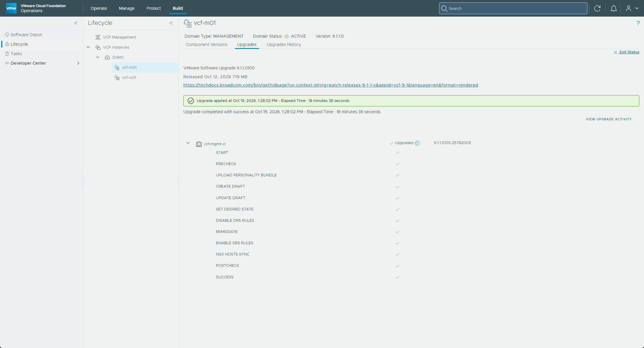Collapse the vcf-mgmt-cl upgrade steps
The height and width of the screenshot is (348, 644).
pyautogui.click(x=188, y=143)
